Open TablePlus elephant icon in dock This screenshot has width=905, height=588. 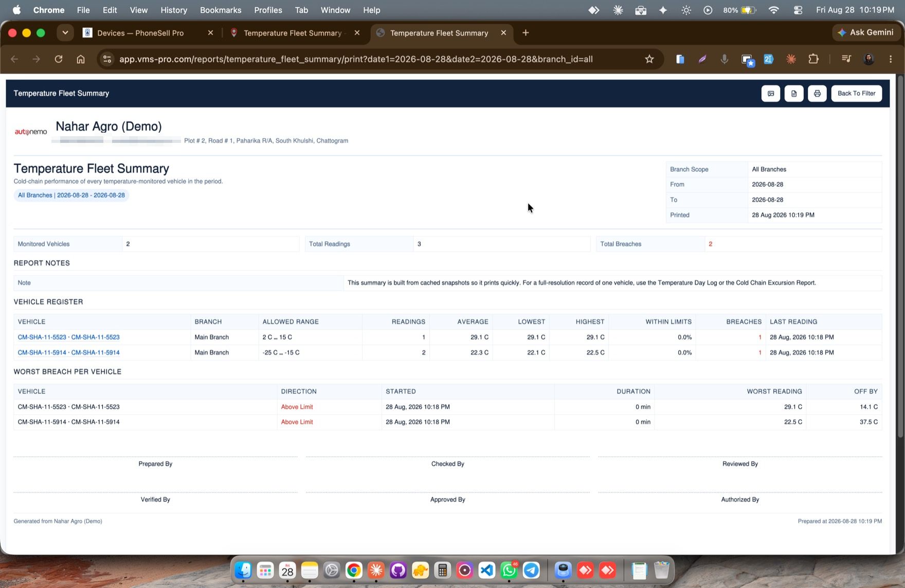tap(420, 570)
